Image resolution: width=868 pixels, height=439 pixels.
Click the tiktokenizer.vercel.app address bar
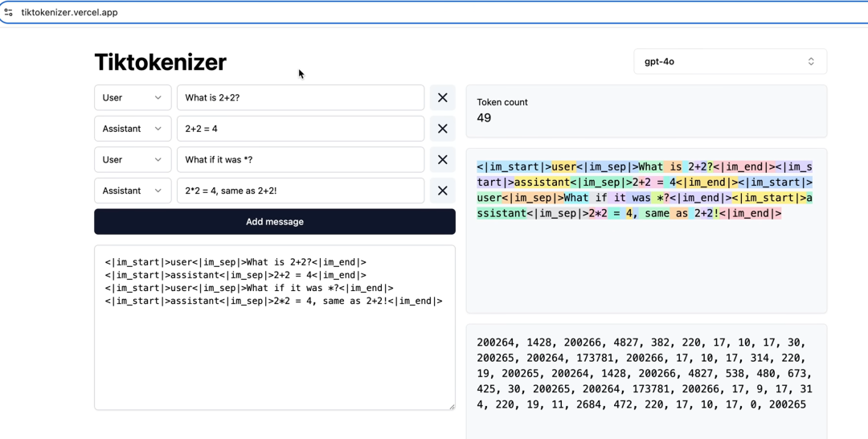[434, 12]
